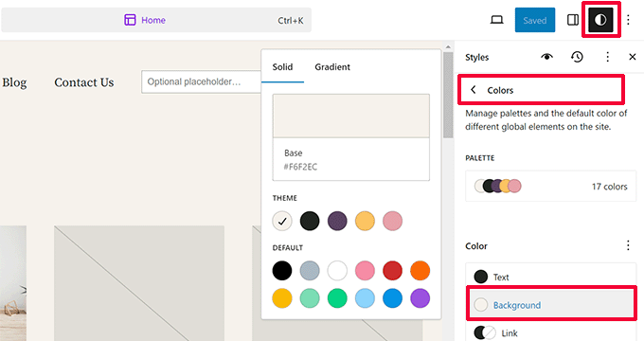Click the scrollbar up arrow
This screenshot has width=644, height=341.
[448, 46]
